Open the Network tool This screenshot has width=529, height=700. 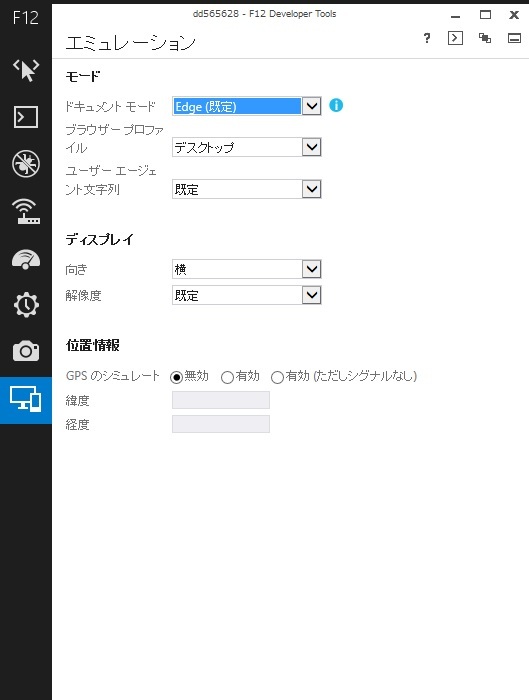click(25, 211)
